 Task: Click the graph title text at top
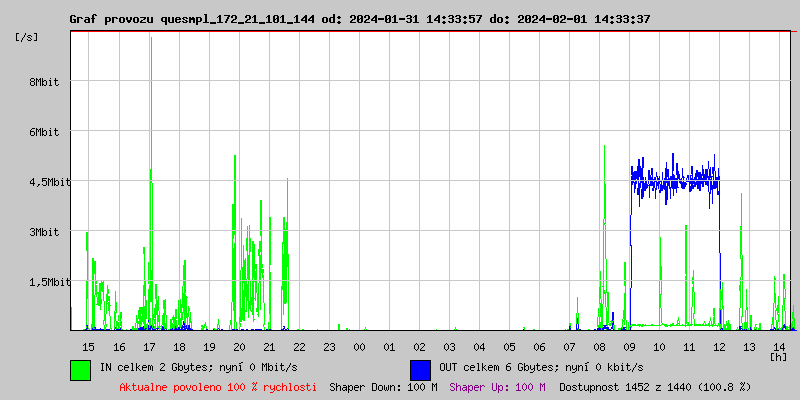(x=359, y=19)
